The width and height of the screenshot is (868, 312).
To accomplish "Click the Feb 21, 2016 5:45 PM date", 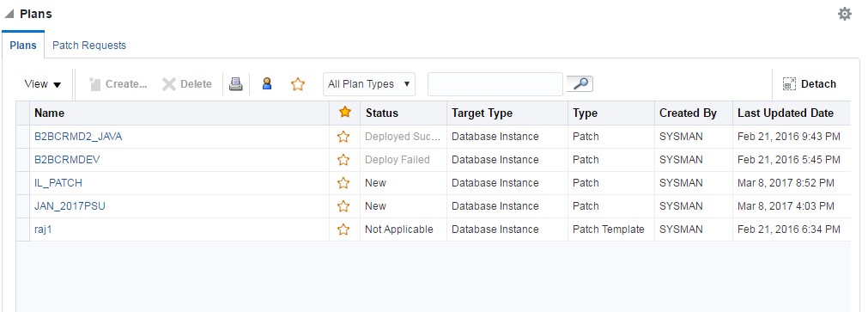I will [789, 160].
